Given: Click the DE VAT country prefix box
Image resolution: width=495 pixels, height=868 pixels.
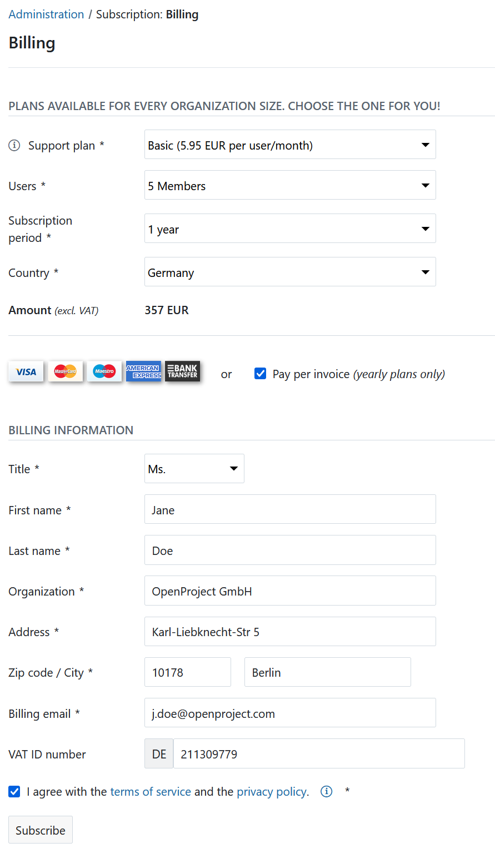Looking at the screenshot, I should click(x=158, y=753).
